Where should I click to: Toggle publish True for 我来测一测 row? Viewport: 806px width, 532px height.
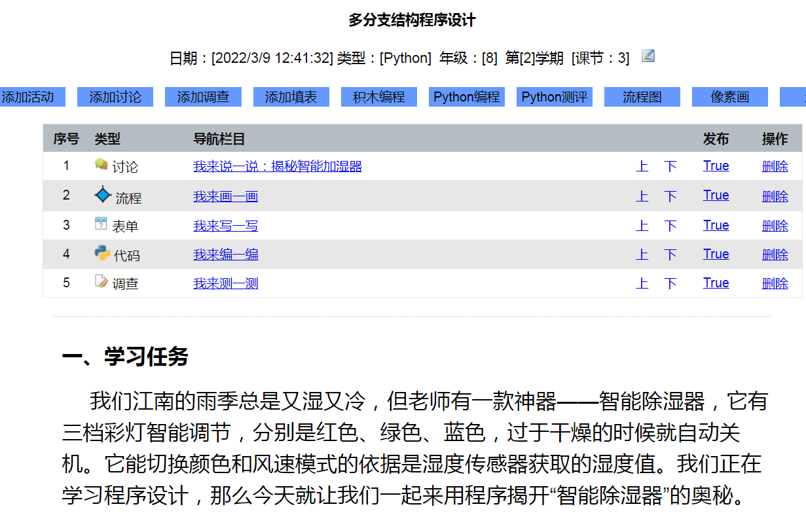tap(716, 283)
